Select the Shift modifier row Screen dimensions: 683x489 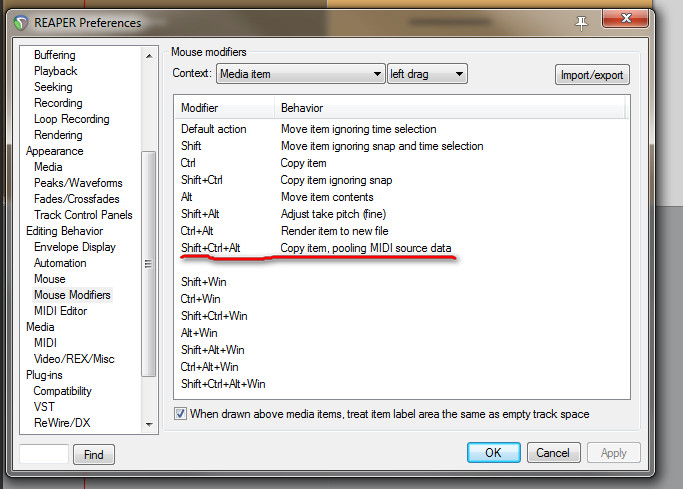[401, 146]
